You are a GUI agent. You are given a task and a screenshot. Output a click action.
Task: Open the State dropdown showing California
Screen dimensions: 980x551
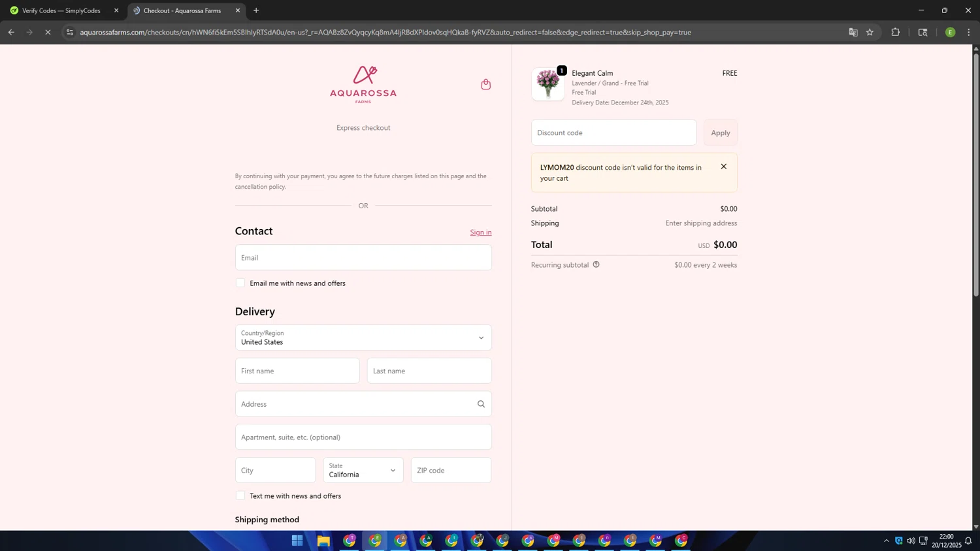coord(363,470)
